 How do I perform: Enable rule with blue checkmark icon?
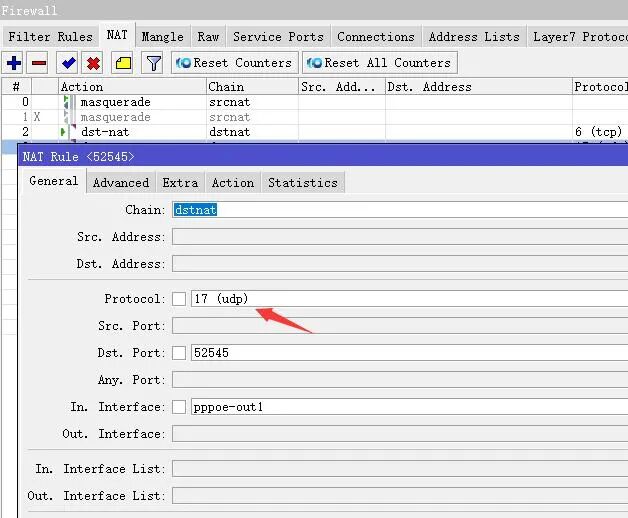(x=68, y=63)
